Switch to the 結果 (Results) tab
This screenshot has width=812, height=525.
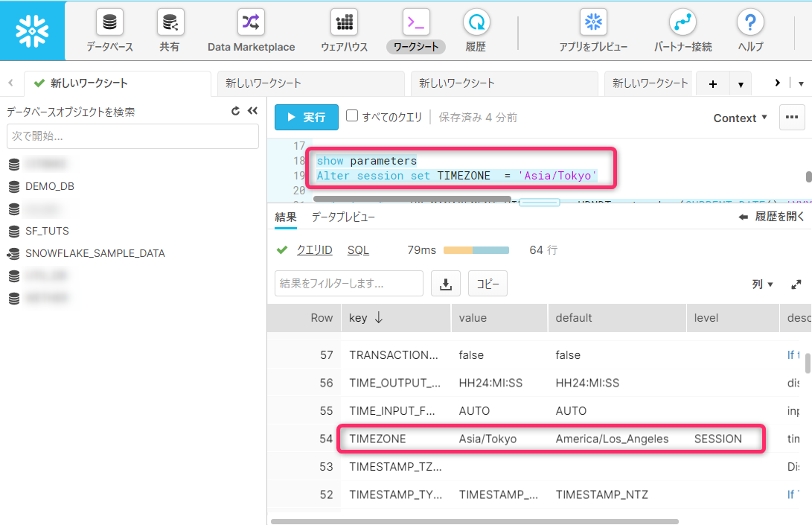[285, 217]
